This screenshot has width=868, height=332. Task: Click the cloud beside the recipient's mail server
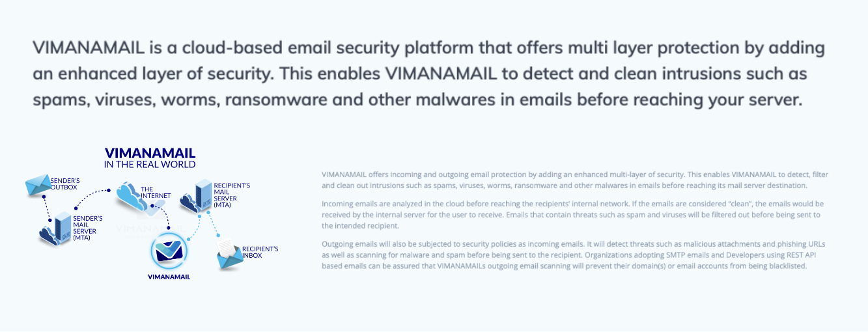188,204
